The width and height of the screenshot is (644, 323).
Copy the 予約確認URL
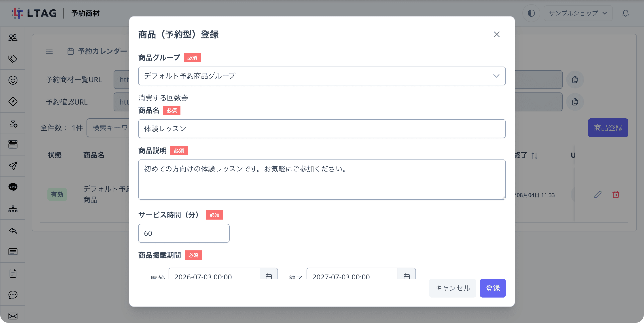coord(575,102)
